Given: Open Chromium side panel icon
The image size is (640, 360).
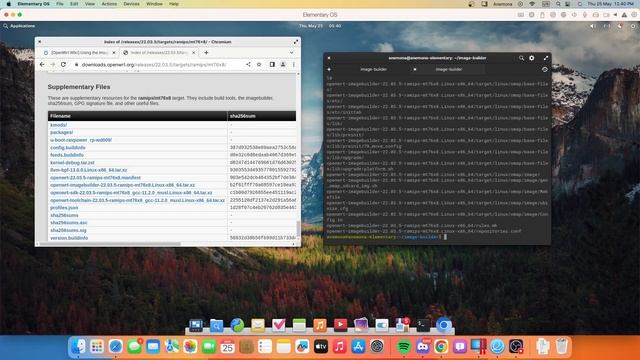Looking at the screenshot, I should (x=272, y=64).
